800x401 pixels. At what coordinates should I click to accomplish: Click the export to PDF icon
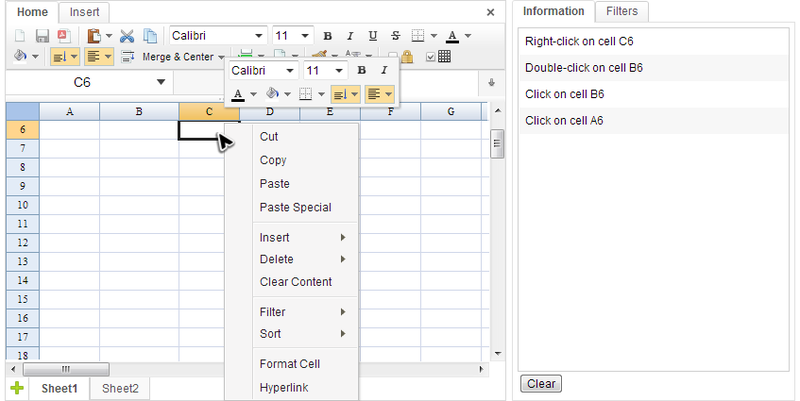(63, 36)
